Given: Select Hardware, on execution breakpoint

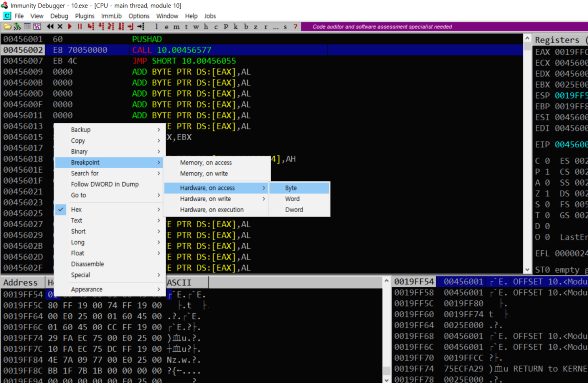Looking at the screenshot, I should [x=217, y=210].
